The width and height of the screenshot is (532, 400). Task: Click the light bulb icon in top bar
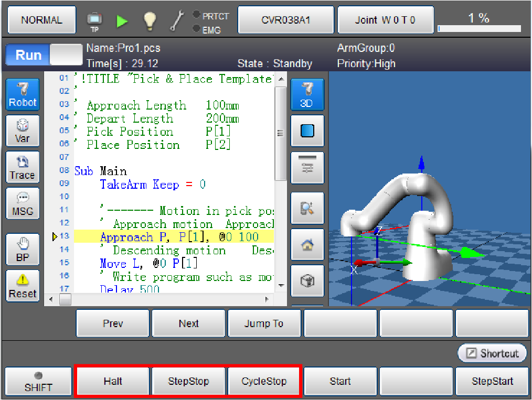(x=150, y=20)
